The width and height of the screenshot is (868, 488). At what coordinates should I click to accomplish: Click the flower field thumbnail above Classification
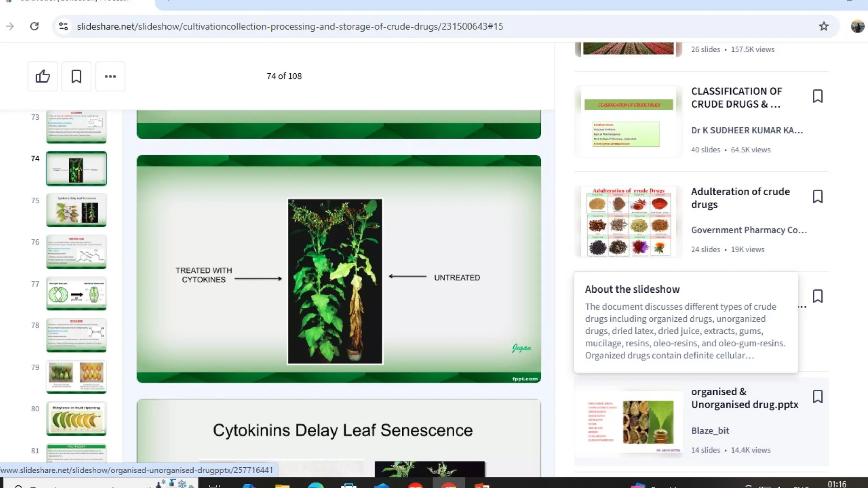tap(629, 49)
